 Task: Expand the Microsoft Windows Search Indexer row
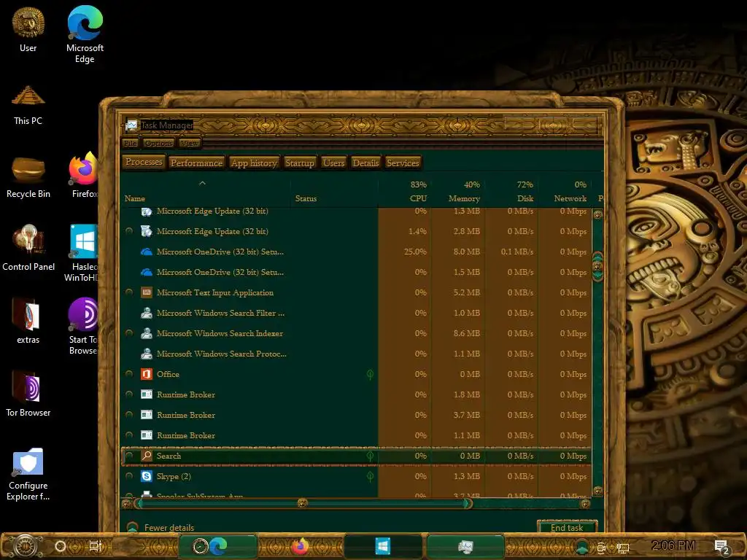point(128,332)
